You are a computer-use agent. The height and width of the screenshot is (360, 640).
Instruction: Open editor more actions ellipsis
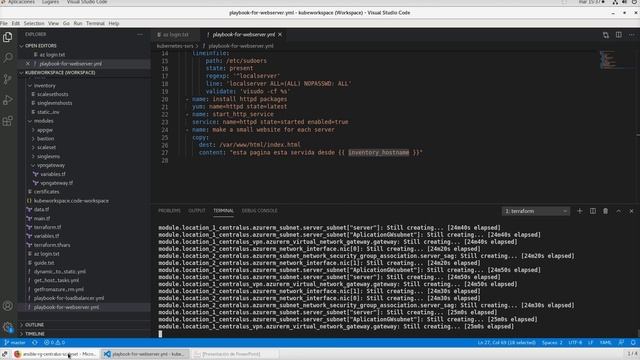(x=632, y=35)
